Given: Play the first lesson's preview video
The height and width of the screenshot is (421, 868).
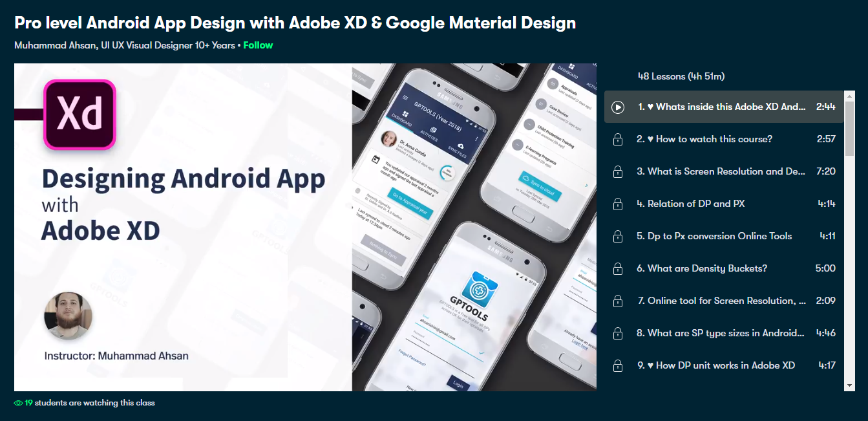Looking at the screenshot, I should point(617,107).
